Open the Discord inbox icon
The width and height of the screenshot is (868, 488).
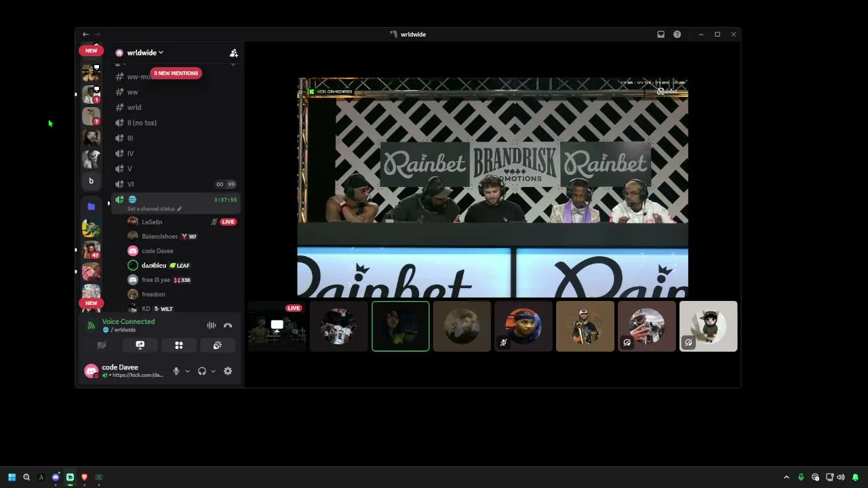(660, 35)
